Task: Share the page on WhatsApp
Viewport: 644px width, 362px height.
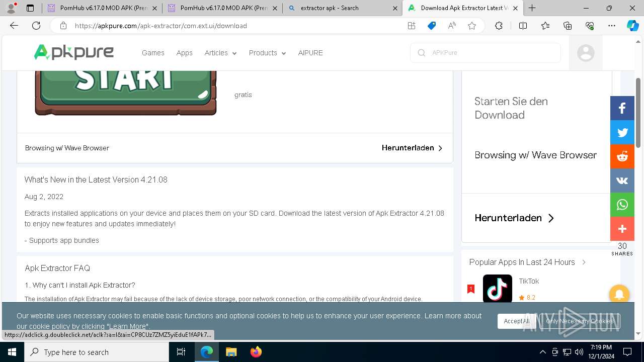Action: tap(622, 205)
